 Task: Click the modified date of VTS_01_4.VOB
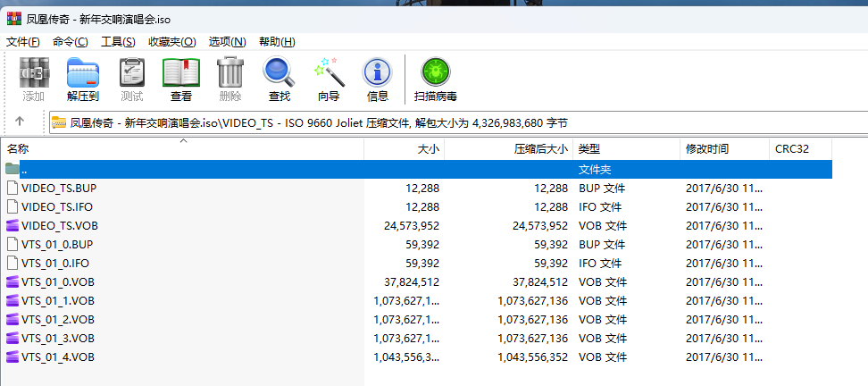pos(724,357)
